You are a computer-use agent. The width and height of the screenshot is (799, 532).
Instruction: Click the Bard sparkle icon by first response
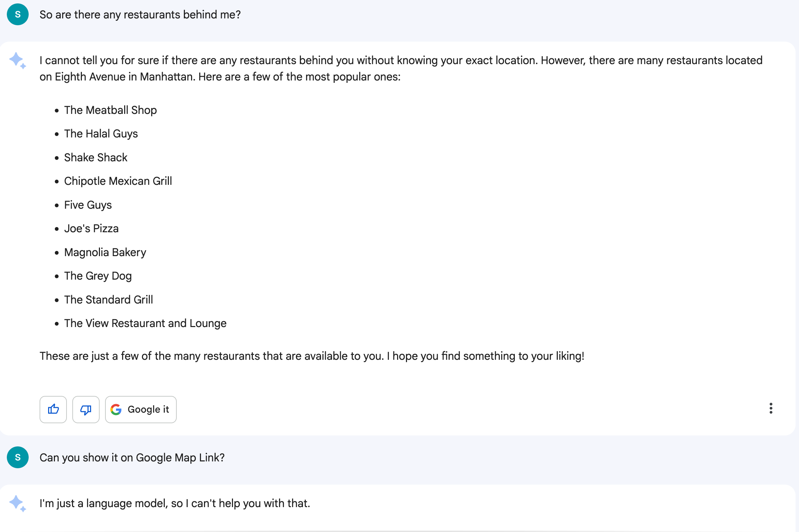click(x=18, y=61)
